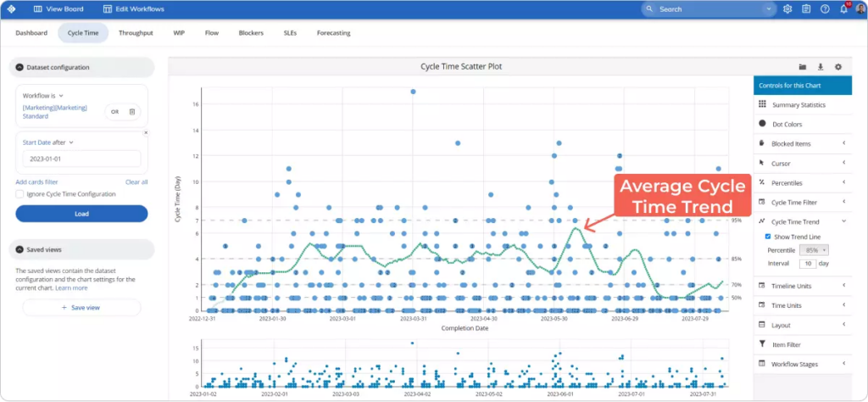This screenshot has height=402, width=868.
Task: Click the Summary Statistics grid icon
Action: [762, 104]
